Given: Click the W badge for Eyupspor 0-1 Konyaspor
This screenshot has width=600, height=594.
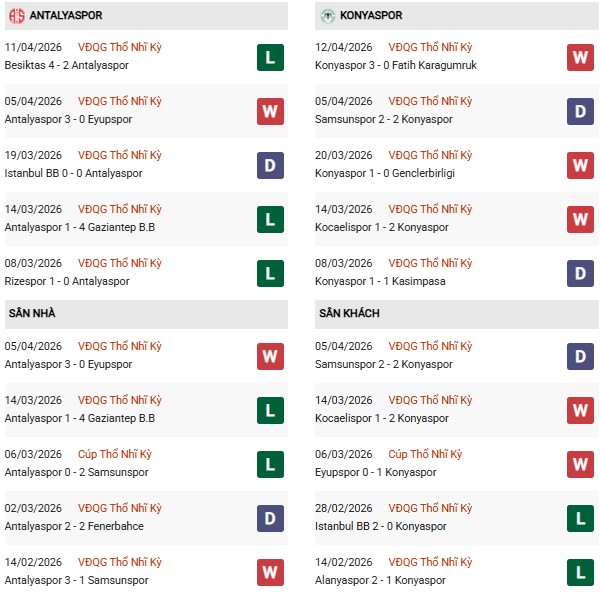Looking at the screenshot, I should 580,464.
